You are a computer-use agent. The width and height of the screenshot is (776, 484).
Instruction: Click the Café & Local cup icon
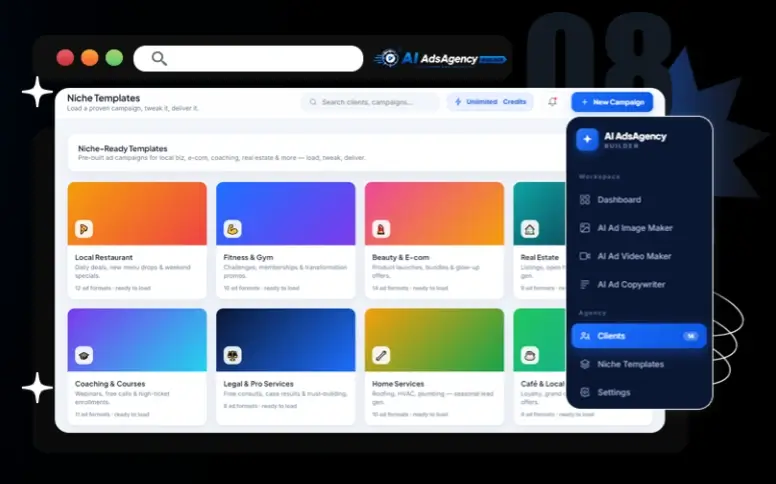(530, 355)
